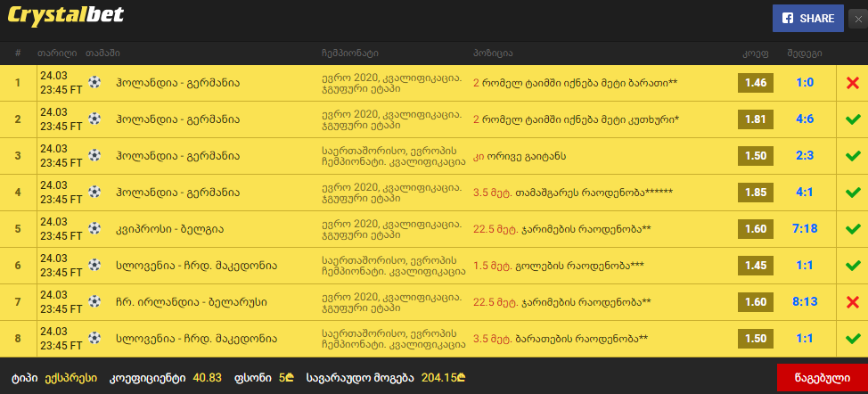Screen dimensions: 868x394
Task: Click score 1:1 in row 8
Action: tap(805, 339)
